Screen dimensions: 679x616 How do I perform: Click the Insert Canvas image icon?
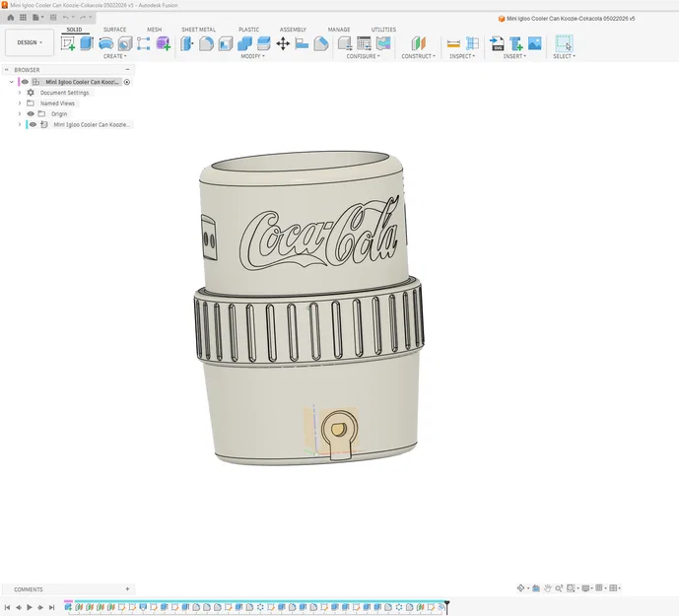coord(535,43)
